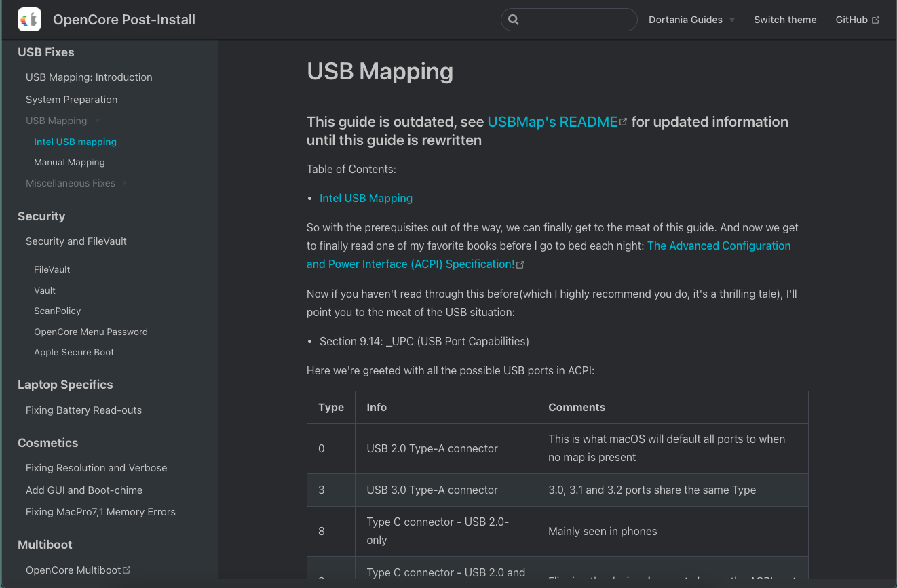Screen dimensions: 897x588
Task: Click the external-link icon beside GitHub
Action: click(874, 19)
